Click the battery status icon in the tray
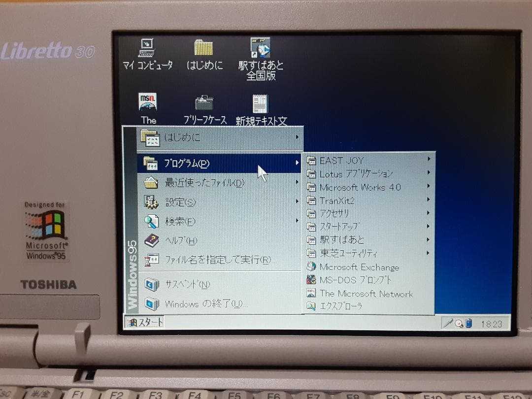This screenshot has width=532, height=399. [468, 323]
